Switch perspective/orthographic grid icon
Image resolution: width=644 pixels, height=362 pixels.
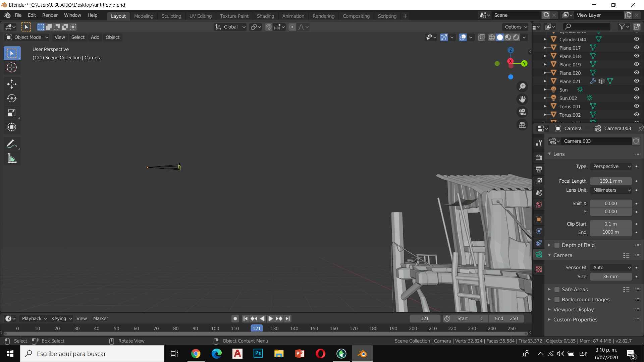point(522,125)
